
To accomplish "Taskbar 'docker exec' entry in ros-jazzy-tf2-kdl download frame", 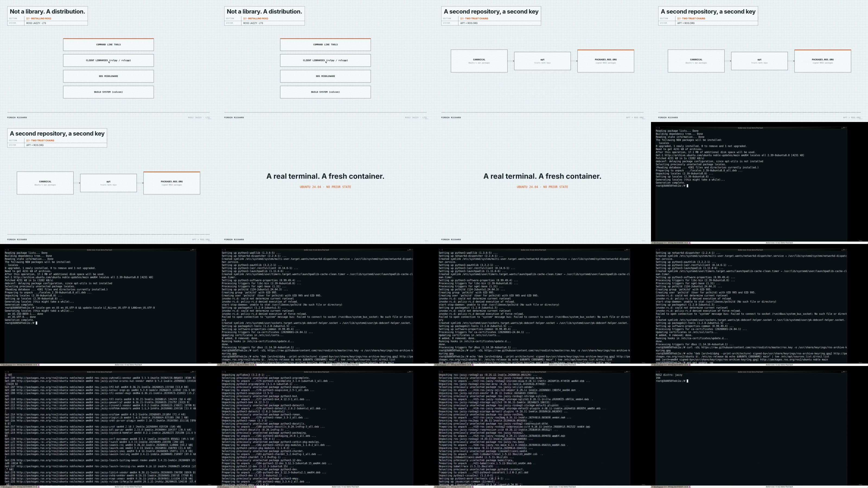I will (128, 487).
